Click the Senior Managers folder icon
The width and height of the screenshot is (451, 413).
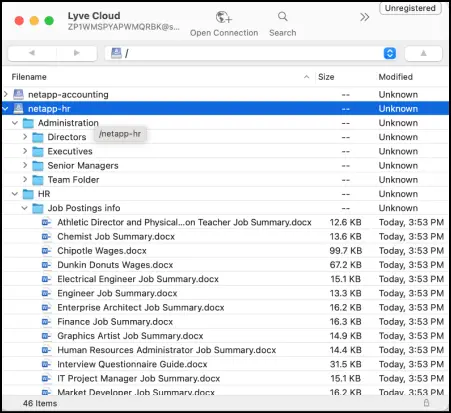click(38, 166)
